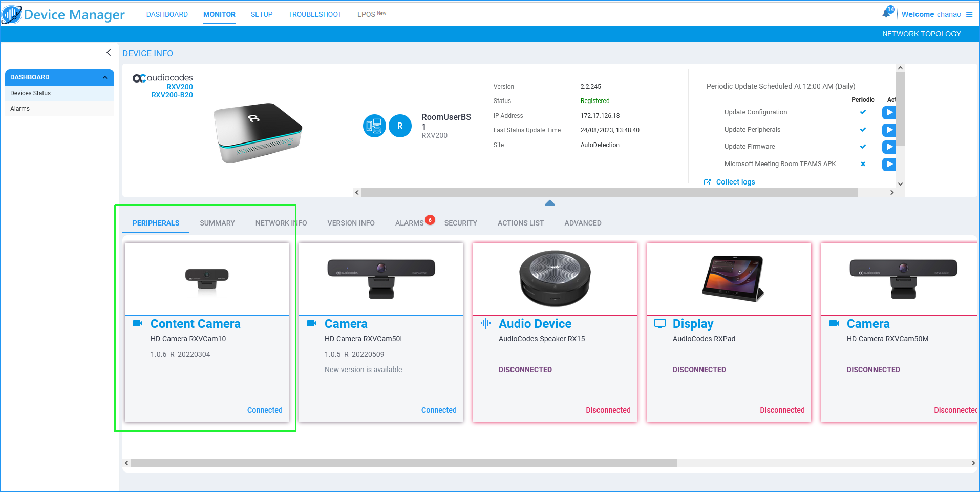Toggle periodic check for Update Peripherals

click(863, 130)
